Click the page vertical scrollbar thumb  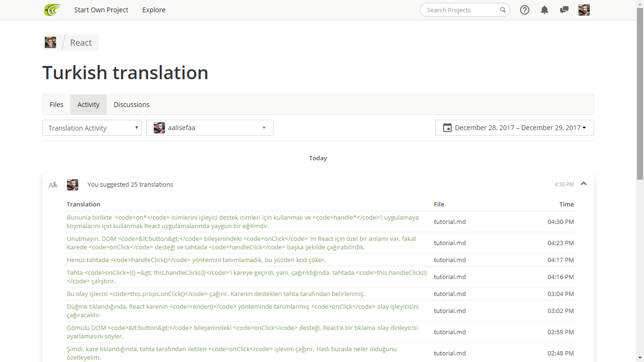(x=640, y=93)
